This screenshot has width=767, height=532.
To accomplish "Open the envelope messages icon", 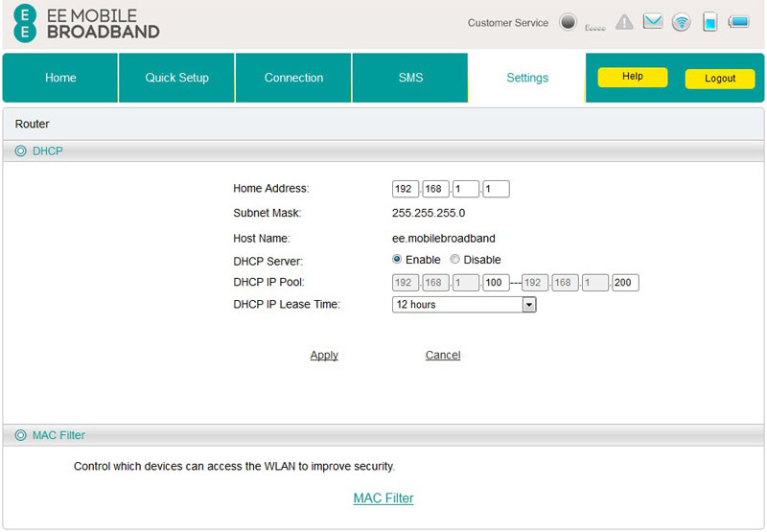I will pos(653,21).
